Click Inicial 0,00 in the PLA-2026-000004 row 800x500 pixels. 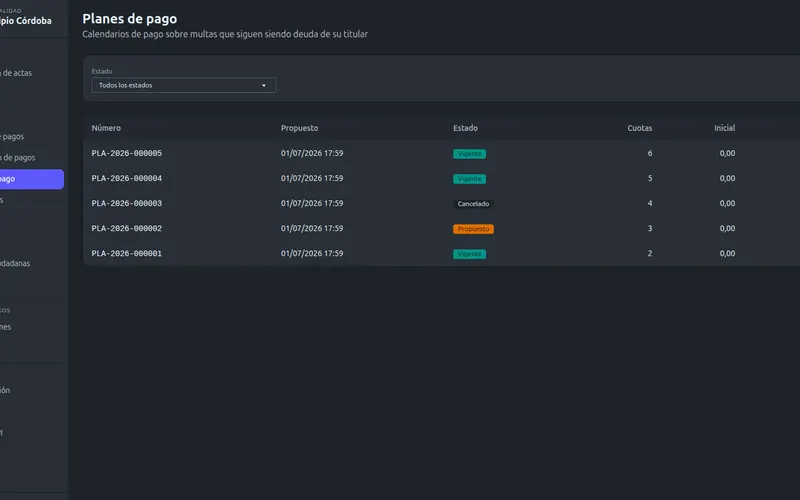tap(727, 178)
